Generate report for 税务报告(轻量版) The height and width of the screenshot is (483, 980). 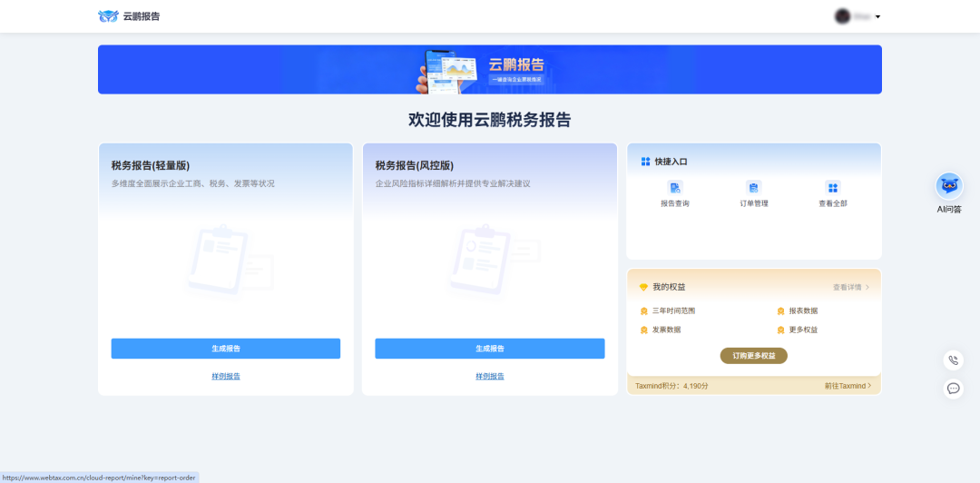point(226,349)
